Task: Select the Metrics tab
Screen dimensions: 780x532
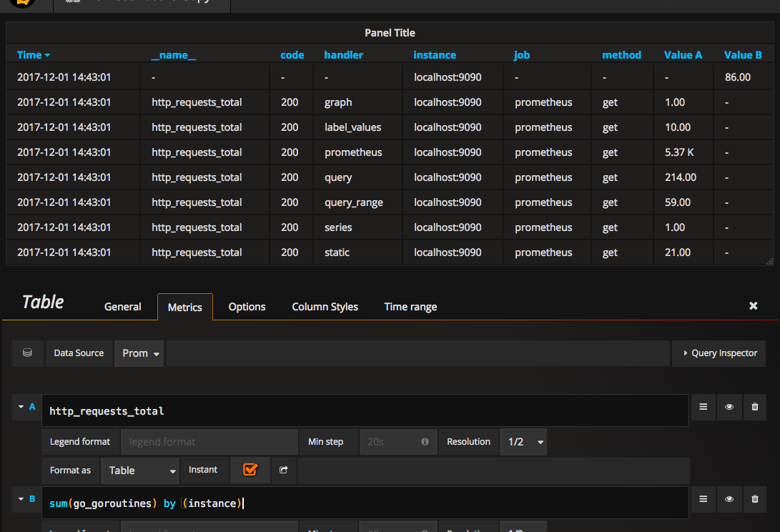Action: [x=185, y=307]
